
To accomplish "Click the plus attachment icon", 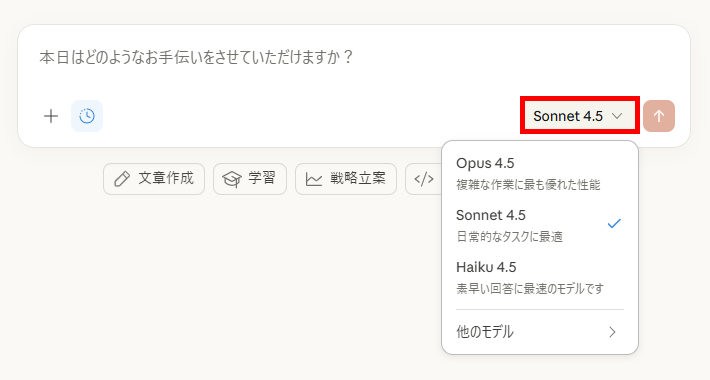I will tap(51, 116).
